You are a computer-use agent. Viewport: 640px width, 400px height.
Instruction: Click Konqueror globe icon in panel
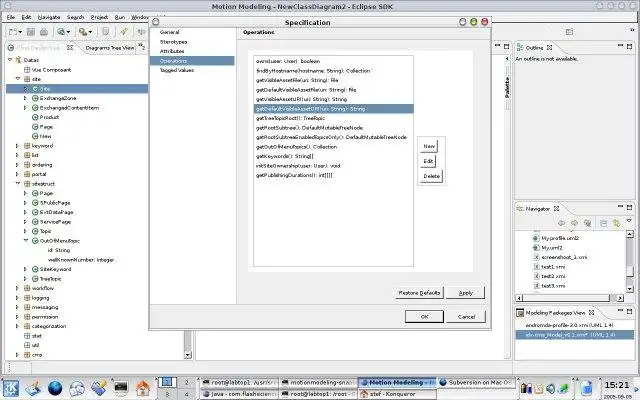(55, 388)
